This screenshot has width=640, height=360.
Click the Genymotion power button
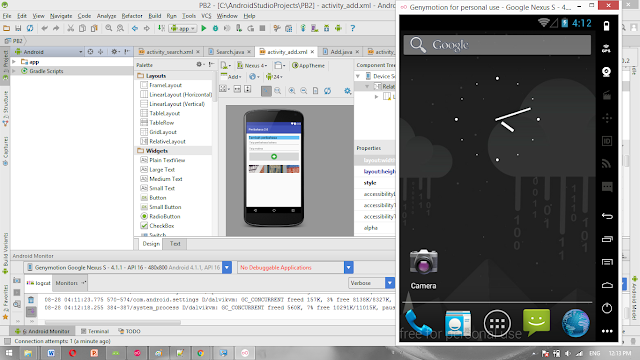pos(607,308)
